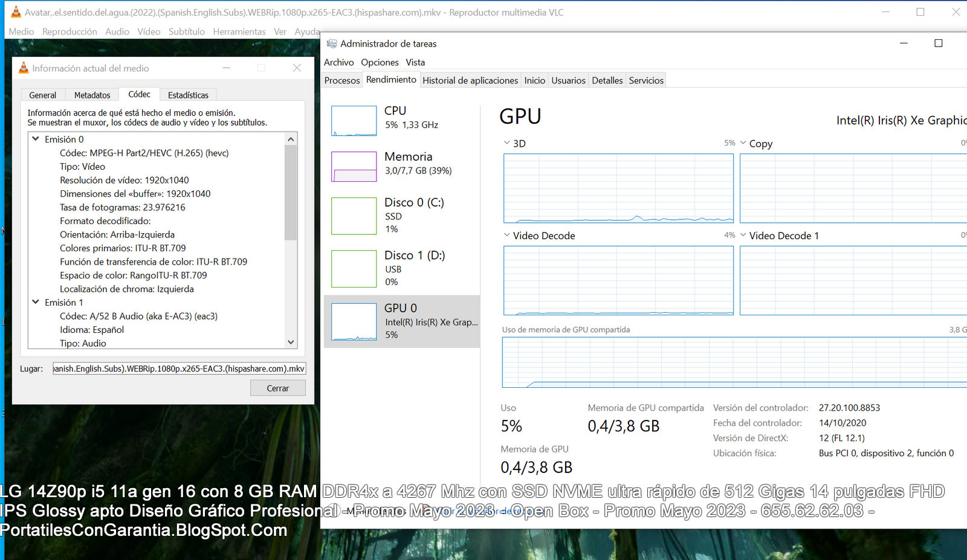Click driver version value 27.20.100.8853
Image resolution: width=967 pixels, height=560 pixels.
tap(849, 408)
